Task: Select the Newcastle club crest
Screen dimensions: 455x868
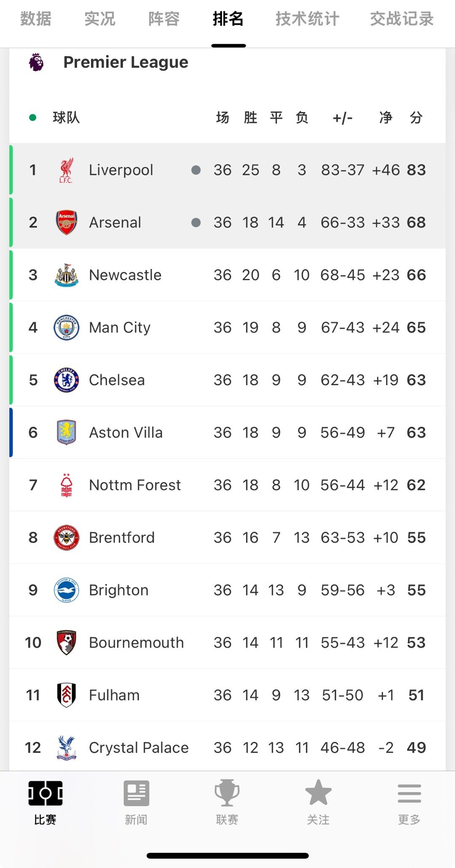Action: [66, 275]
